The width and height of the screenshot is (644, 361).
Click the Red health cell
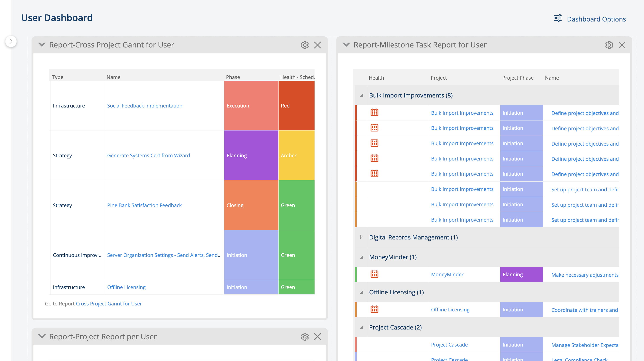(296, 105)
